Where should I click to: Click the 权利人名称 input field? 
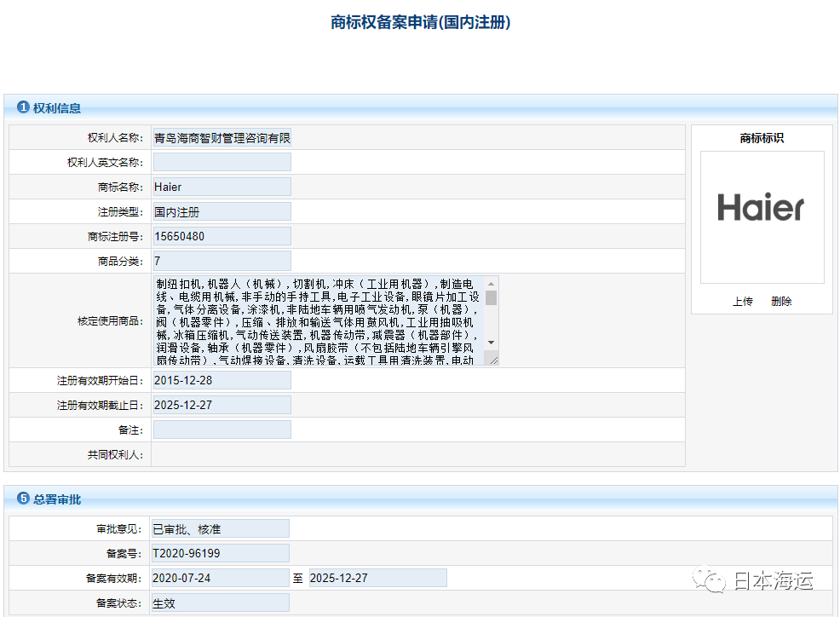pos(222,138)
